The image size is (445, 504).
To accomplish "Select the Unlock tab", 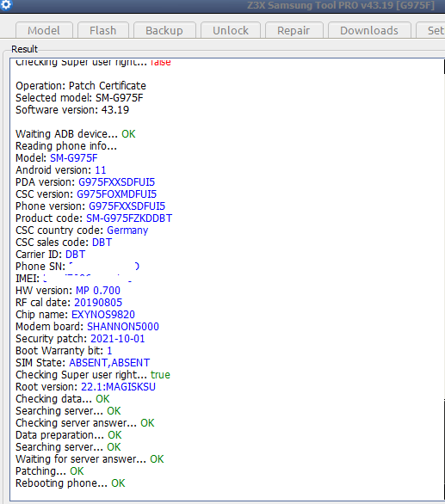I will 231,31.
